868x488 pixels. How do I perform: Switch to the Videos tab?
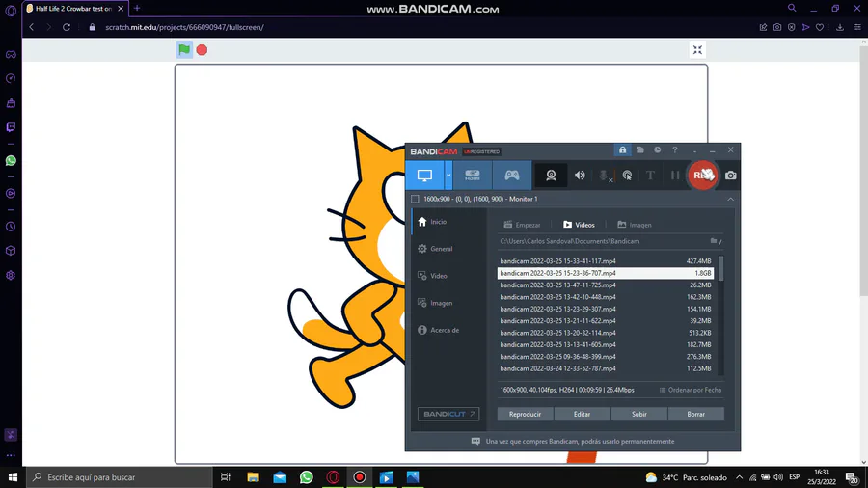coord(579,225)
